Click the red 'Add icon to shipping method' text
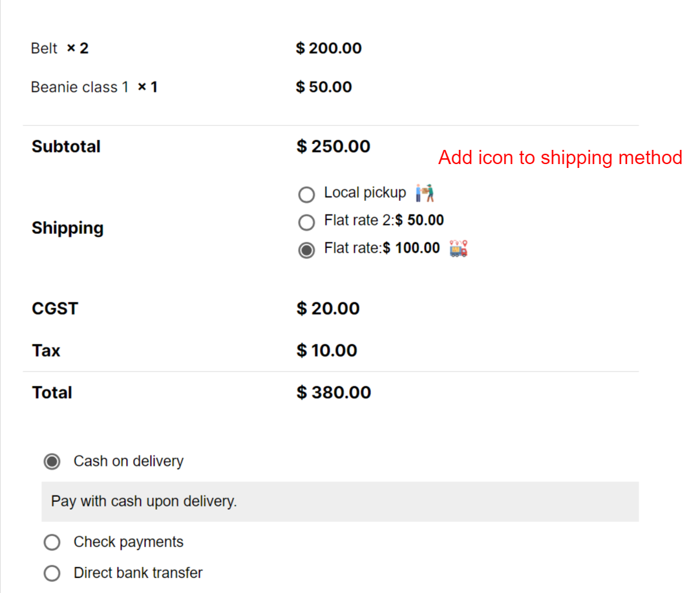Screen dimensions: 700x593 (560, 158)
